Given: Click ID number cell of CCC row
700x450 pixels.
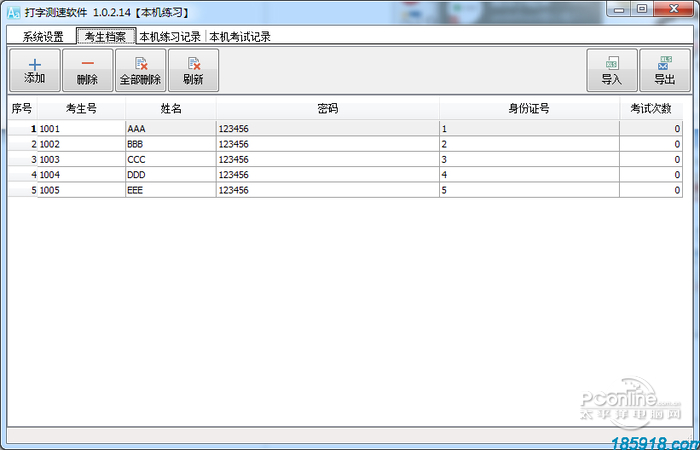Looking at the screenshot, I should 529,159.
